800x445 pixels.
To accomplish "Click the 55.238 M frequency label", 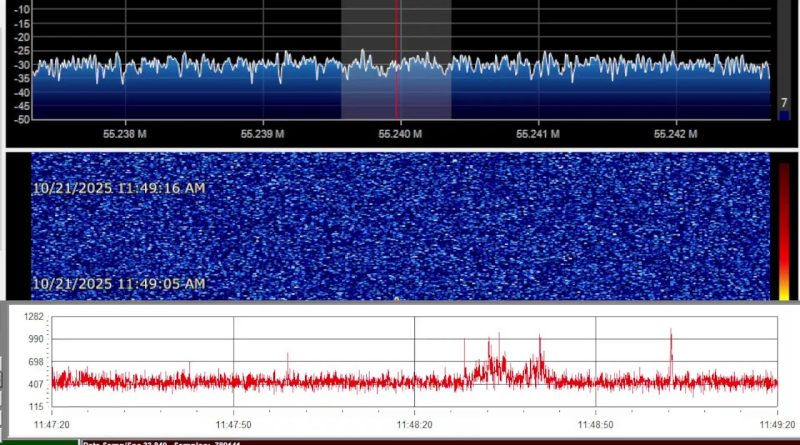I will [x=126, y=133].
